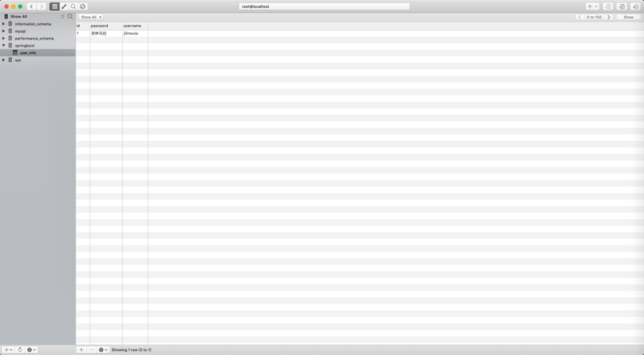Open the sidebar plus add dropdown at bottom
Viewport: 644px width, 355px height.
8,349
